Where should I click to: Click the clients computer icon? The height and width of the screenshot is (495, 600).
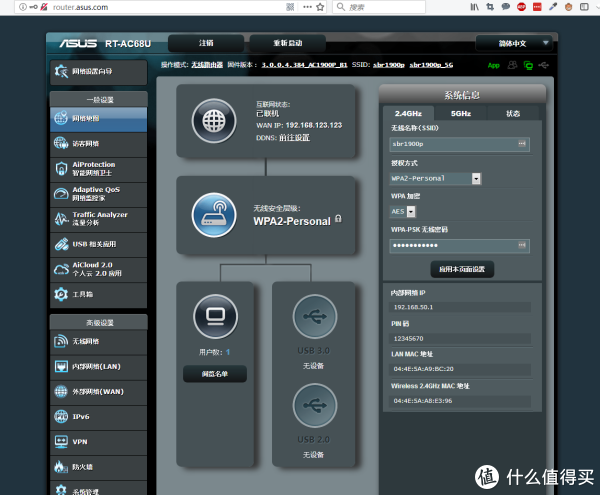[216, 316]
